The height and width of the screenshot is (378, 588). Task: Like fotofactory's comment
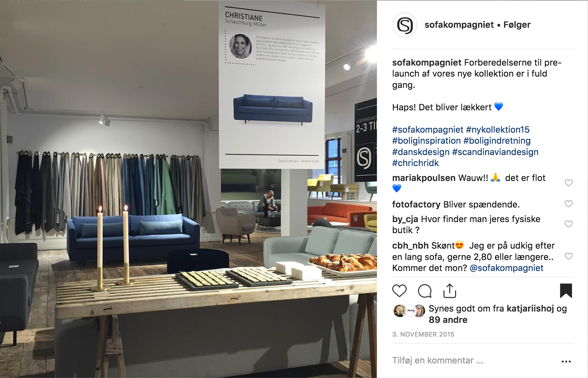568,204
